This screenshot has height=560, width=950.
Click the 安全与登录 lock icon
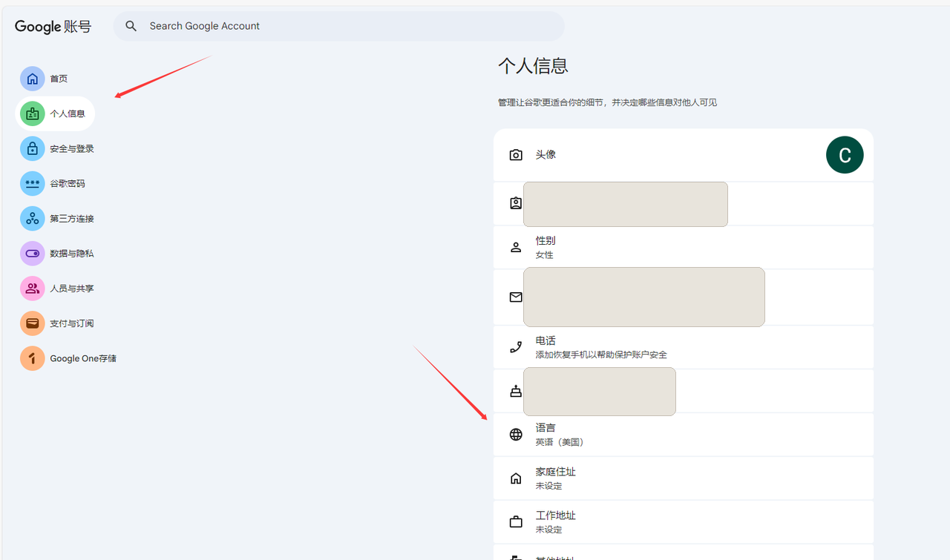point(33,148)
